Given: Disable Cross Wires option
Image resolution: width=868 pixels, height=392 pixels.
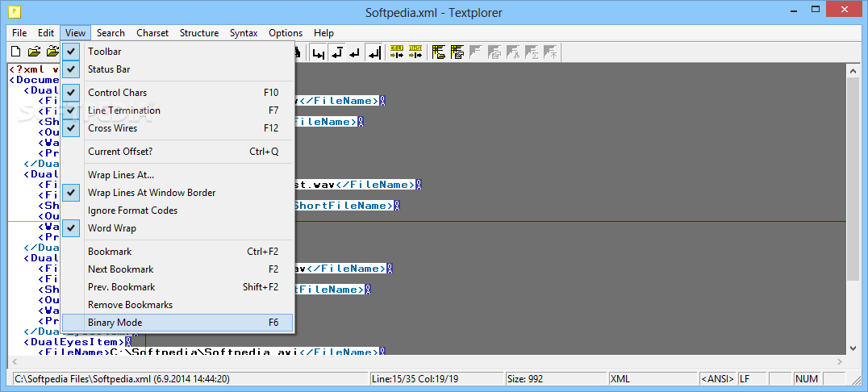Looking at the screenshot, I should (x=177, y=128).
